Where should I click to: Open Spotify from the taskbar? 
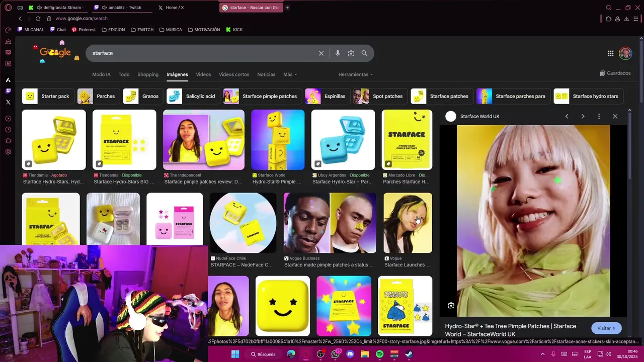379,354
